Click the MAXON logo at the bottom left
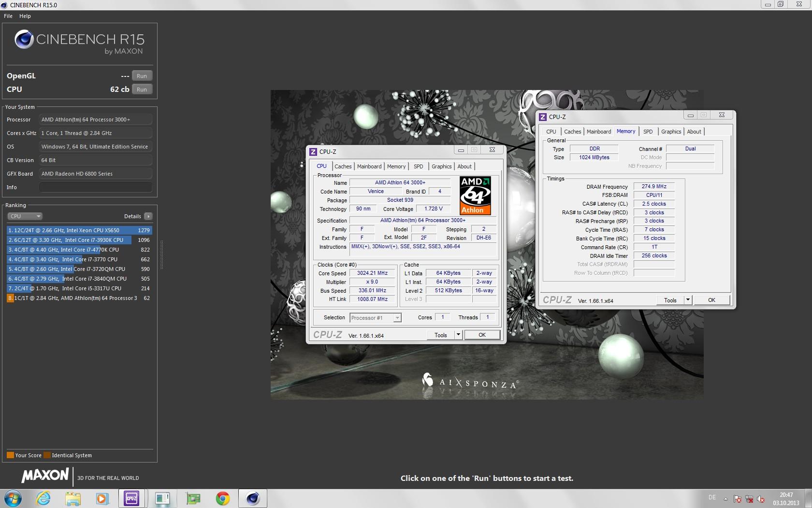 pyautogui.click(x=45, y=476)
